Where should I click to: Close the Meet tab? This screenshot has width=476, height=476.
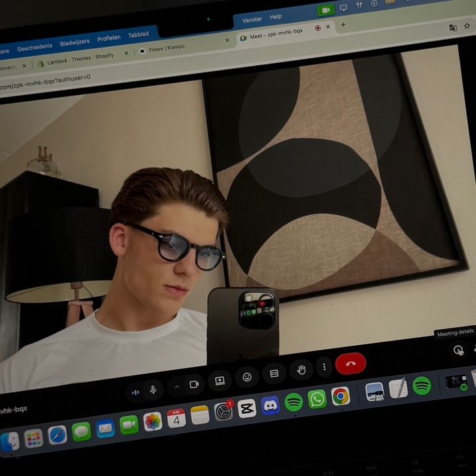pos(328,26)
